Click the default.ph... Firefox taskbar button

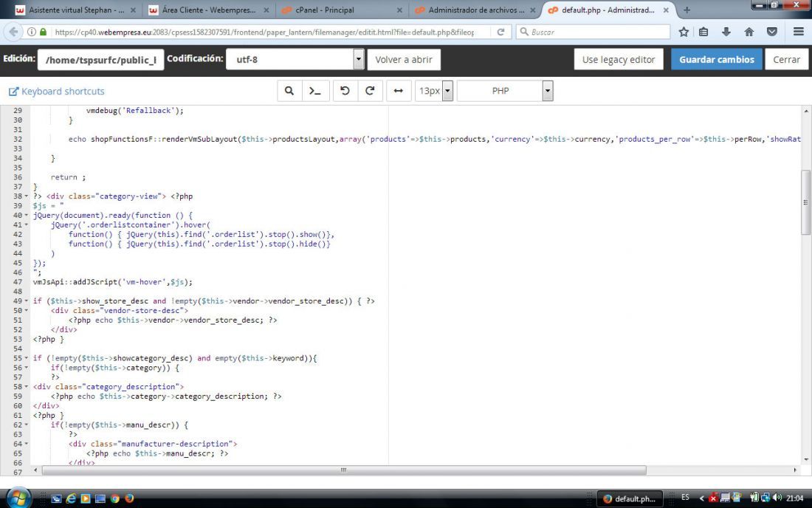click(x=630, y=498)
